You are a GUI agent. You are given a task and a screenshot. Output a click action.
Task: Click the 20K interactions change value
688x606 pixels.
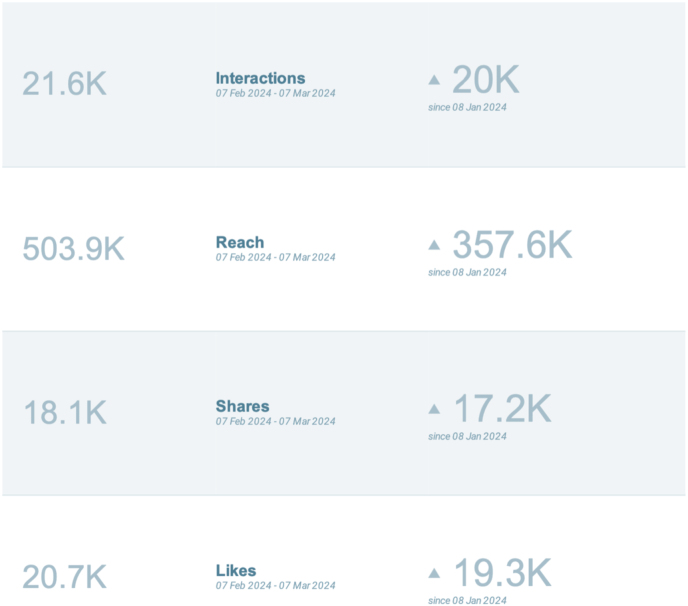[x=486, y=79]
